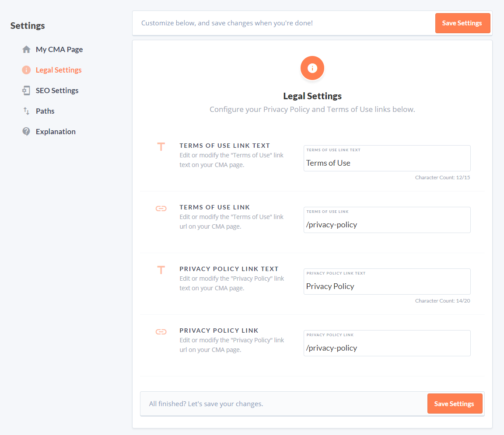Open My CMA Page settings

tap(59, 49)
